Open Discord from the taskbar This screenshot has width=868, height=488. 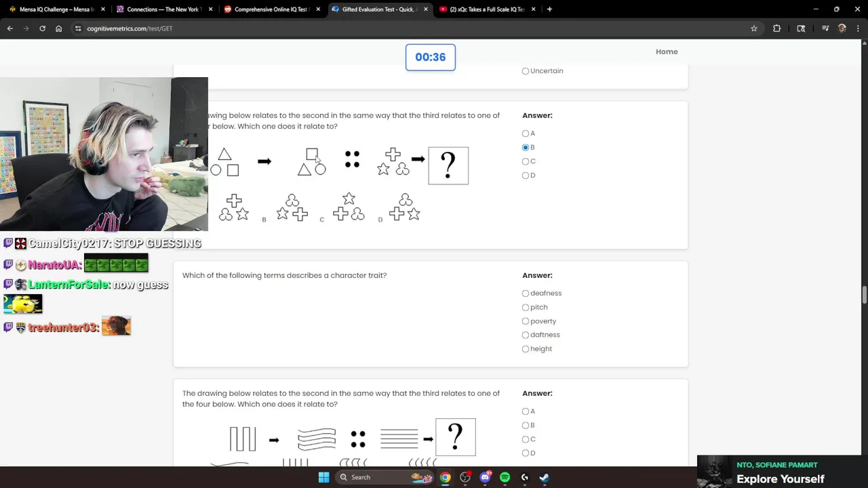point(485,477)
